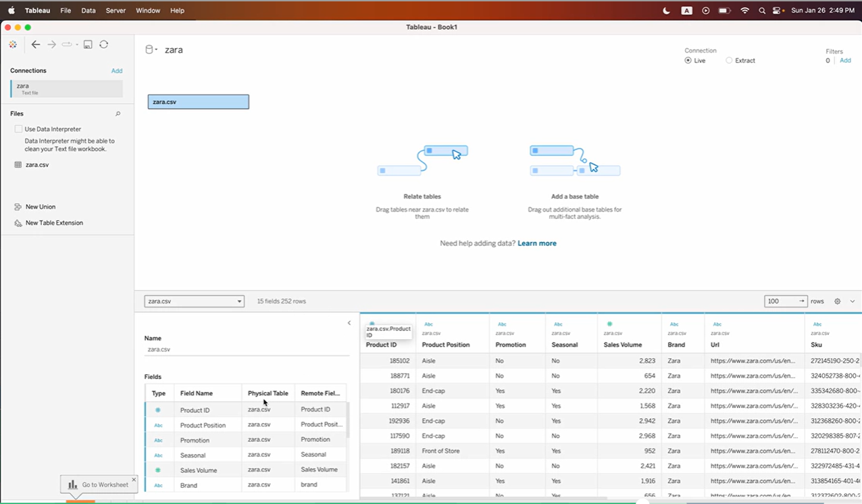Open preview settings gear icon

pyautogui.click(x=837, y=301)
